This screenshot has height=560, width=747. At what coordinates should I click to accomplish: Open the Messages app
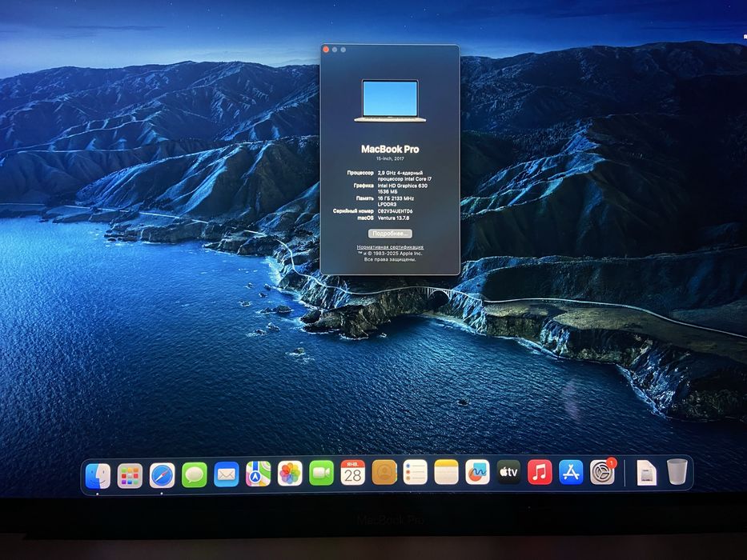(195, 474)
